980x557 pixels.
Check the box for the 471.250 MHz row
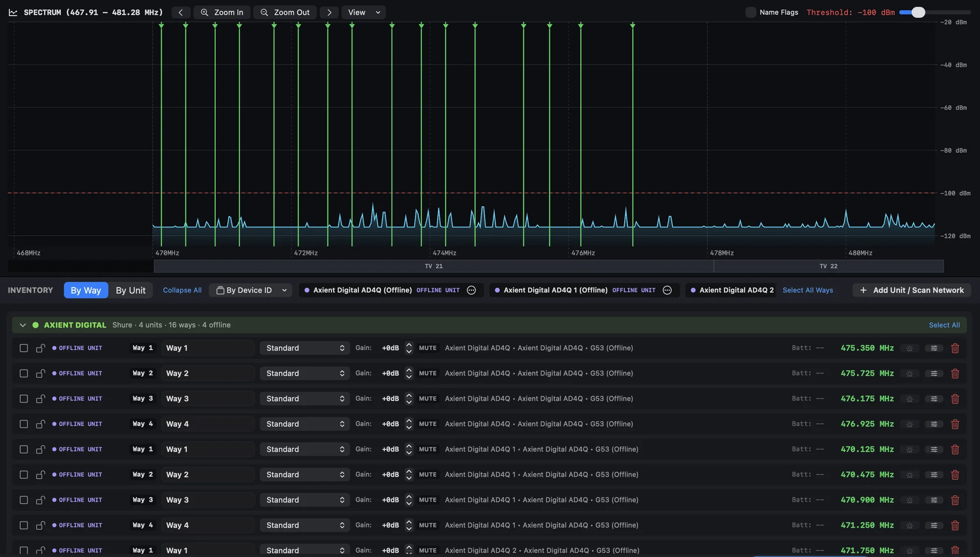pyautogui.click(x=24, y=525)
